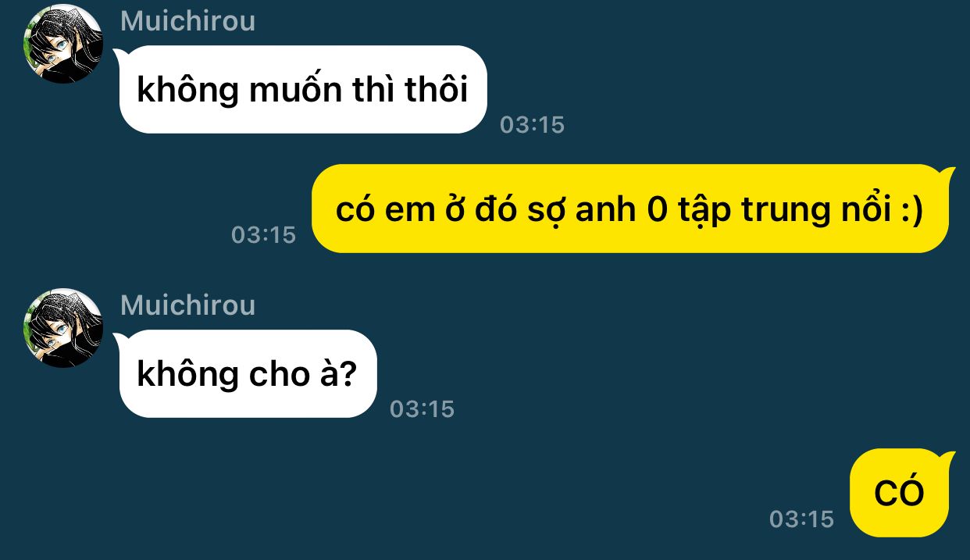Click the tail of the long yellow bubble

tap(948, 173)
